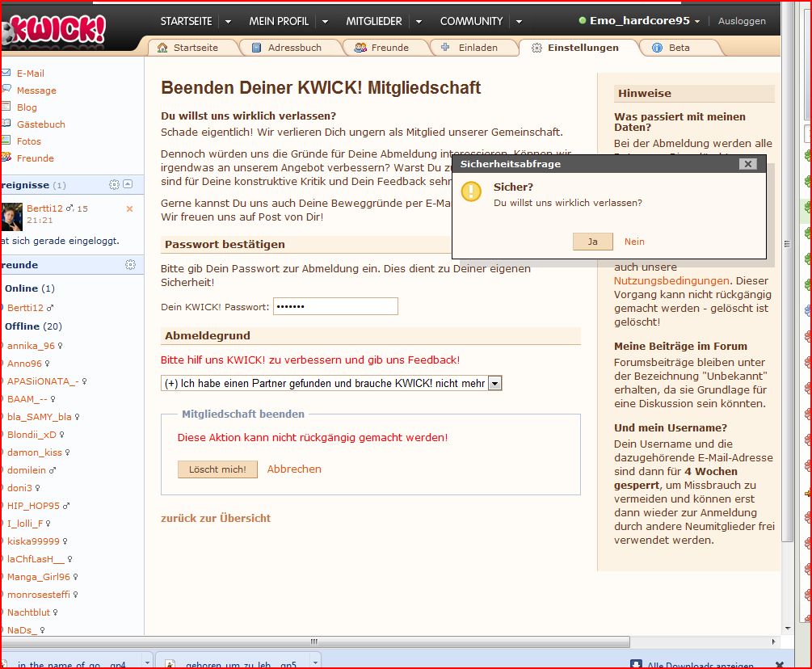The height and width of the screenshot is (669, 812).
Task: Open the COMMUNITY menu
Action: [471, 21]
